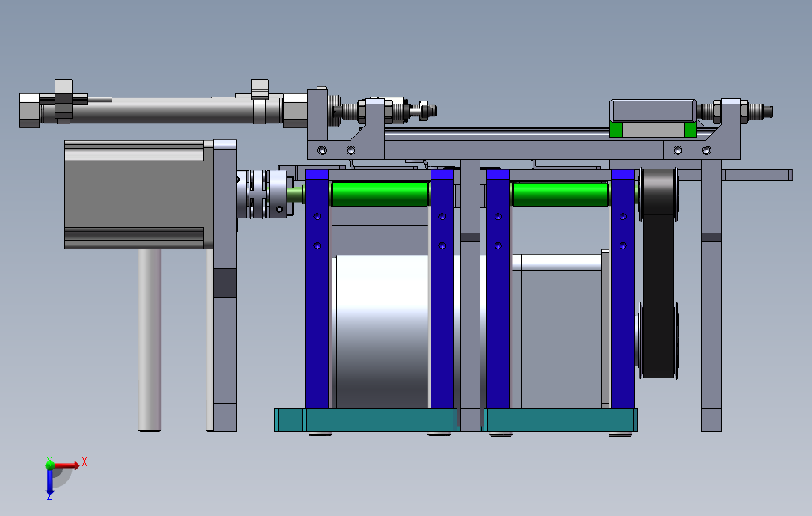The image size is (812, 516).
Task: Select the blue side plate nearest the belt
Action: pyautogui.click(x=623, y=289)
